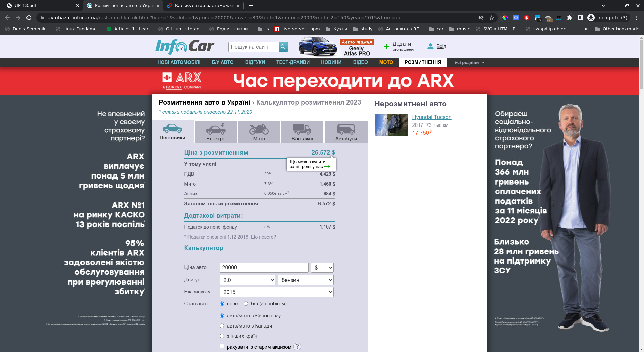
Task: Click the Що нового? link
Action: [x=263, y=237]
